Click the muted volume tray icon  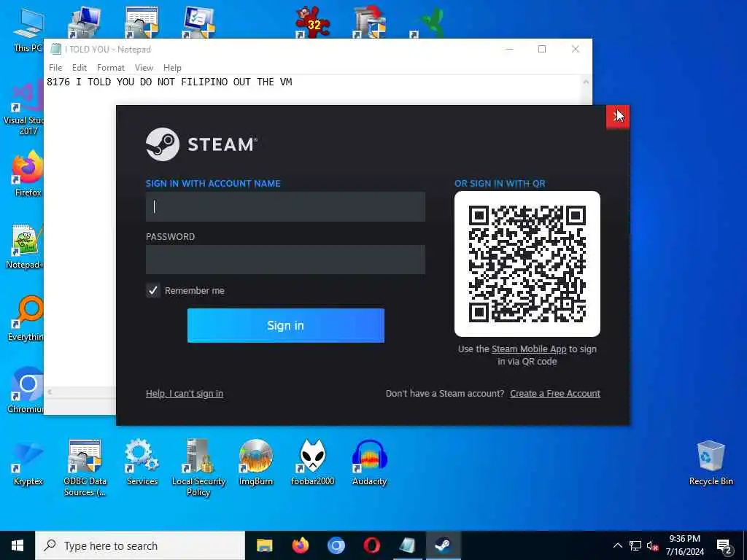click(x=653, y=545)
